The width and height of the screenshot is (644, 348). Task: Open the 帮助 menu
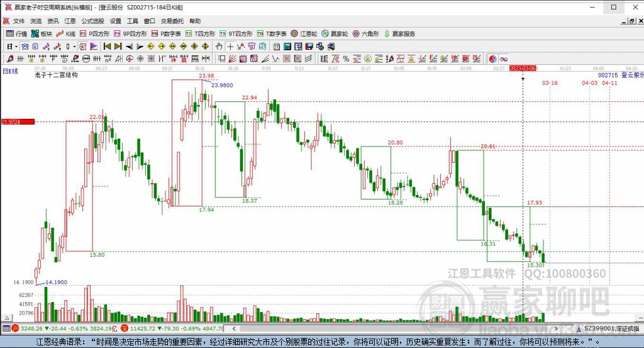(x=195, y=21)
